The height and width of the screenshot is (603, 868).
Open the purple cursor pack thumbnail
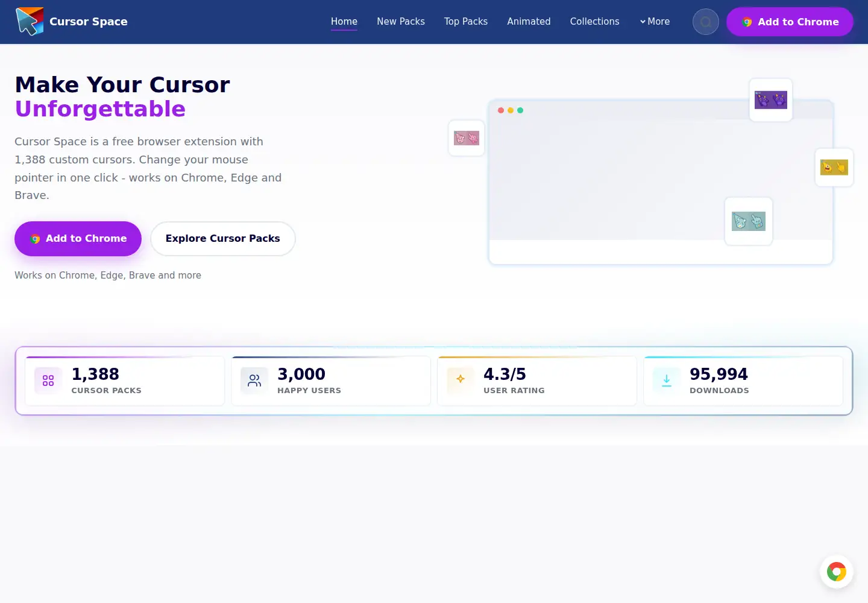(771, 100)
